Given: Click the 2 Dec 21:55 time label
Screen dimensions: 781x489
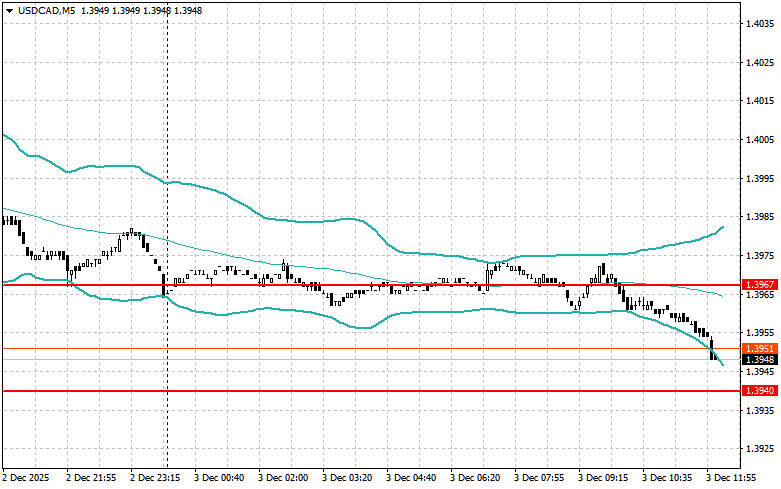Looking at the screenshot, I should [91, 478].
